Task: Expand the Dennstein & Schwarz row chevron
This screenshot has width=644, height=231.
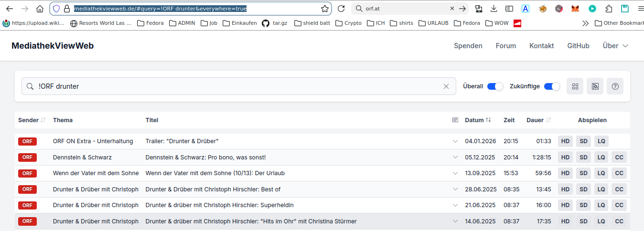Action: tap(455, 157)
